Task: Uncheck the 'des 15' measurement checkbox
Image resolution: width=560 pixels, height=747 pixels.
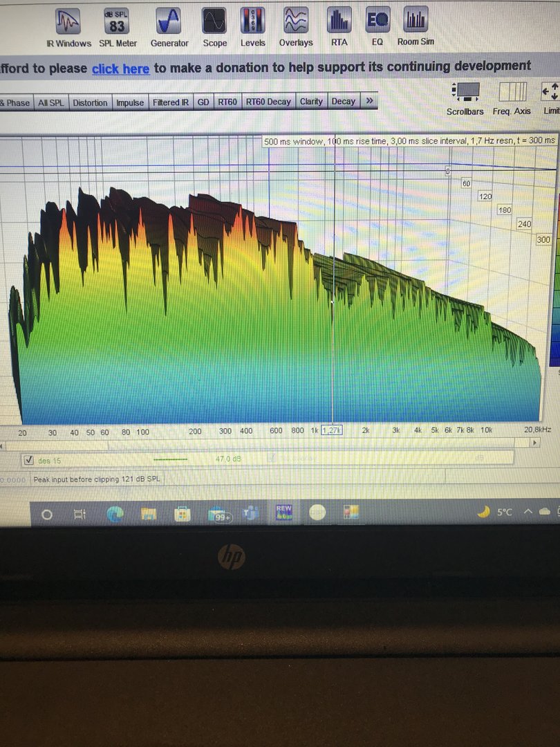Action: 28,460
